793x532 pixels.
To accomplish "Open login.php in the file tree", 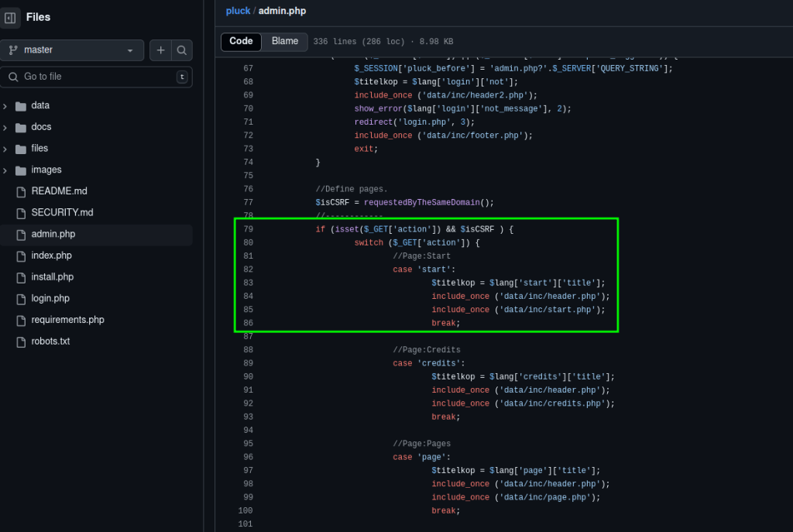I will 50,298.
